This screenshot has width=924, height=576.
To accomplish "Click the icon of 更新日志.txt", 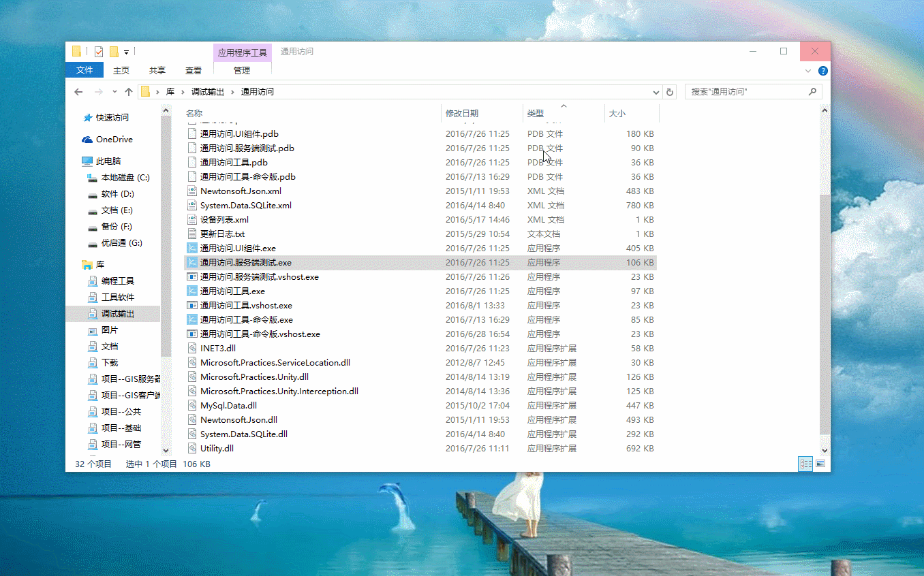I will [192, 234].
